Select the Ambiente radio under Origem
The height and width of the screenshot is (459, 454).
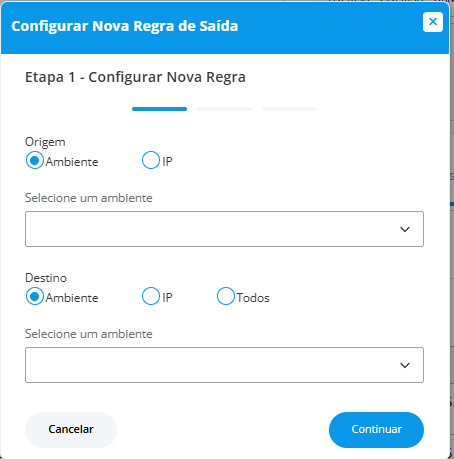[x=35, y=160]
